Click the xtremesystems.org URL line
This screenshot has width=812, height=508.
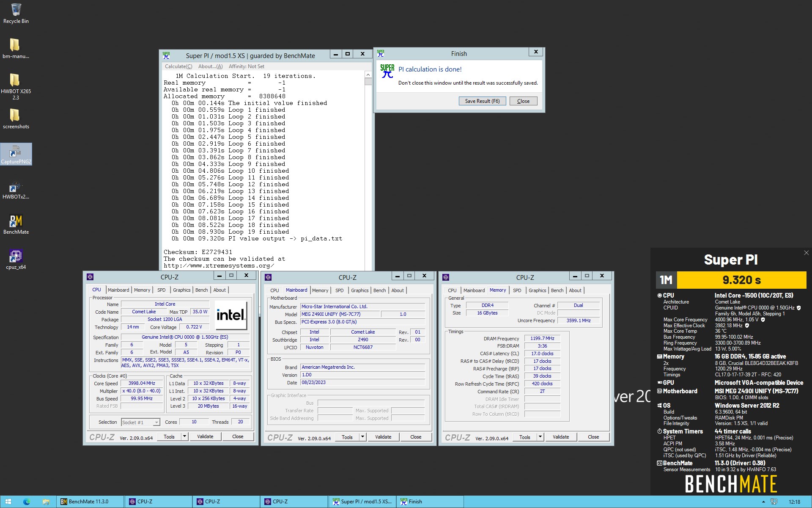[219, 265]
